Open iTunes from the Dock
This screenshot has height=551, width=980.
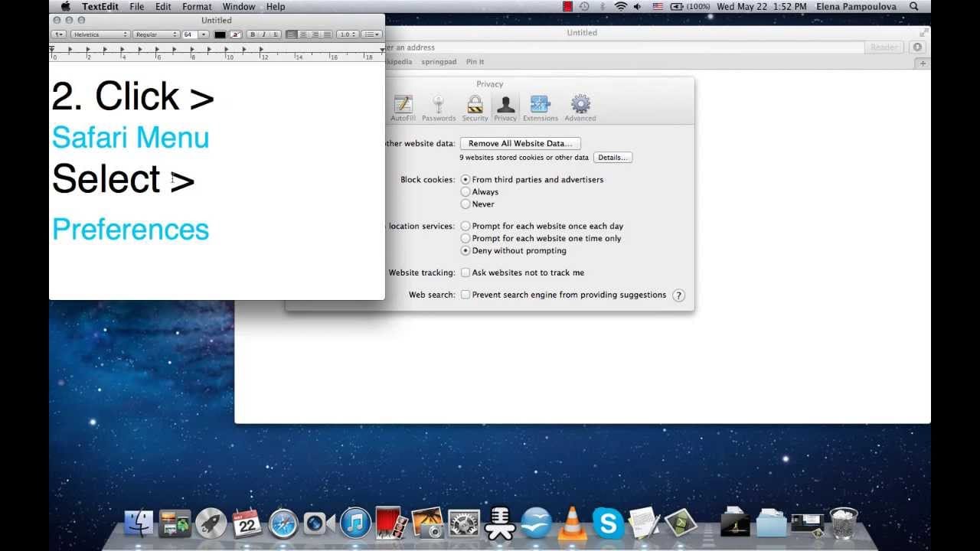355,523
